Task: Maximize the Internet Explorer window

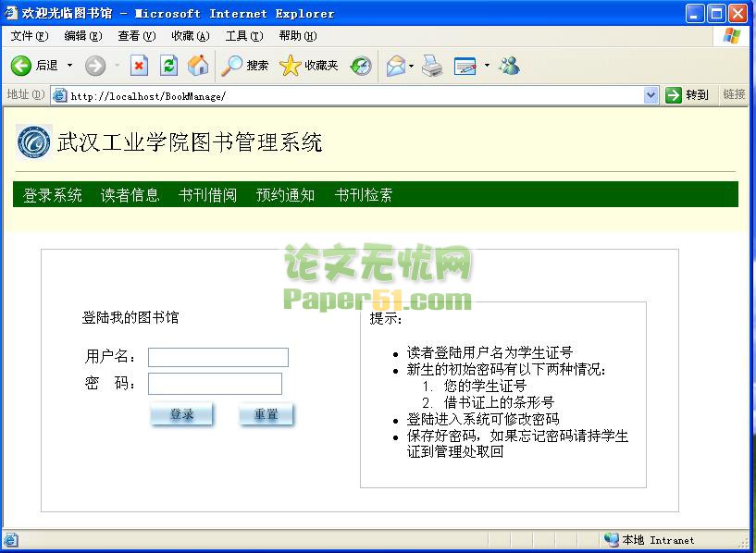Action: point(716,14)
